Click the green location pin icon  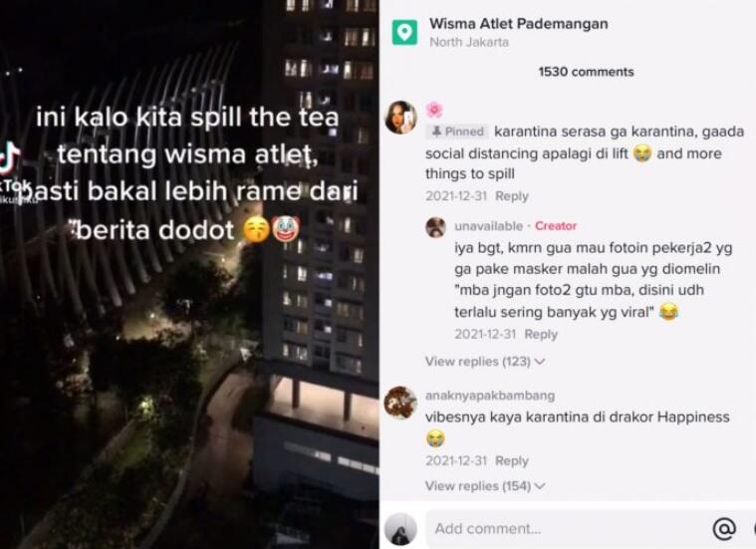pyautogui.click(x=404, y=32)
